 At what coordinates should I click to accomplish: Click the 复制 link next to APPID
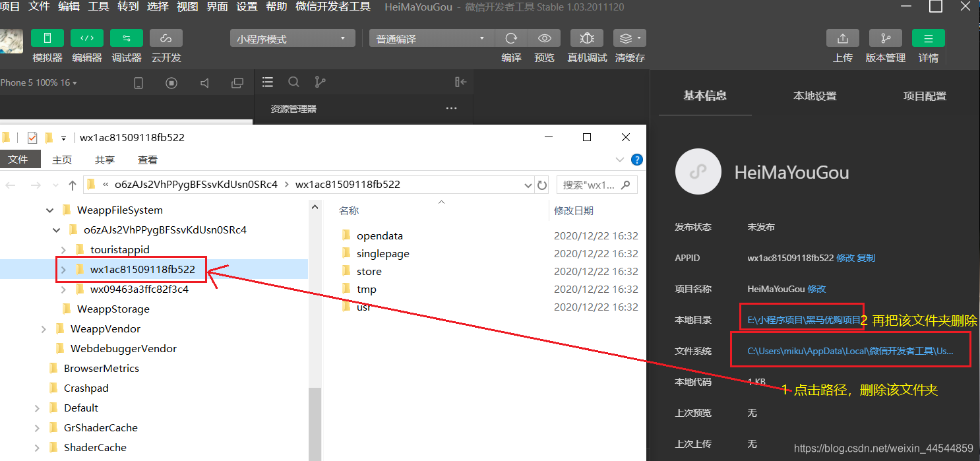coord(866,258)
